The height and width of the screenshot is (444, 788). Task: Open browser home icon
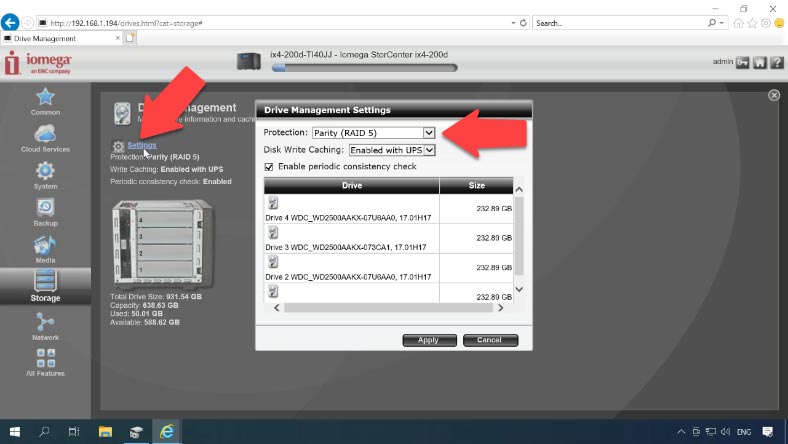point(738,23)
